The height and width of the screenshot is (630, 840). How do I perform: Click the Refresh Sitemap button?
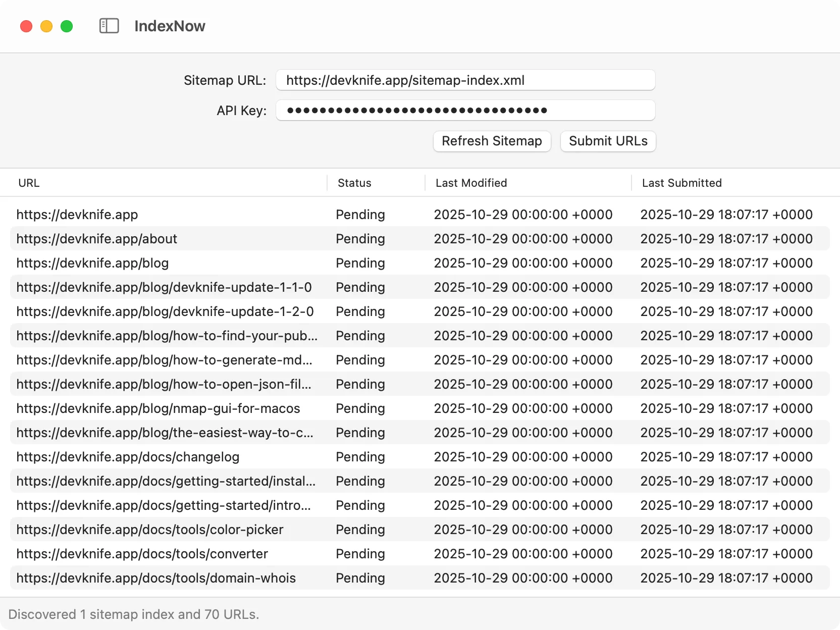(492, 141)
